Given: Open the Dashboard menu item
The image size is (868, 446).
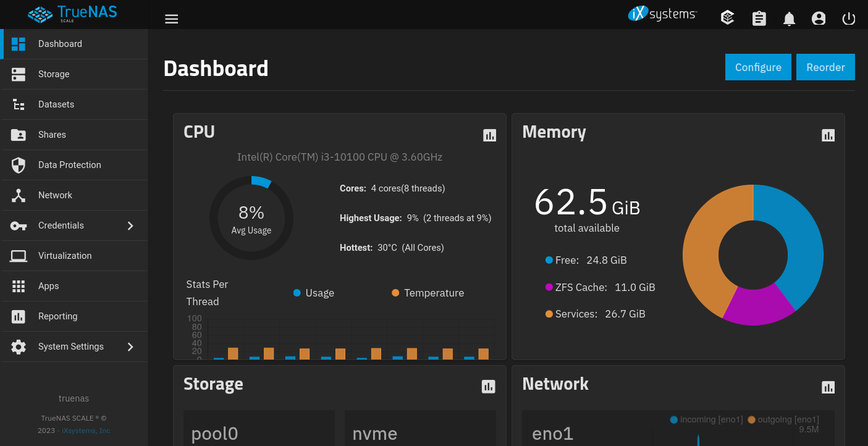Looking at the screenshot, I should [74, 44].
